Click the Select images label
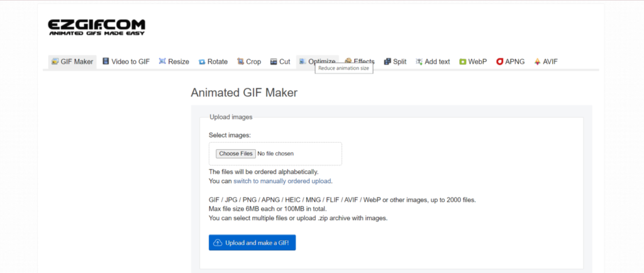 click(x=230, y=135)
